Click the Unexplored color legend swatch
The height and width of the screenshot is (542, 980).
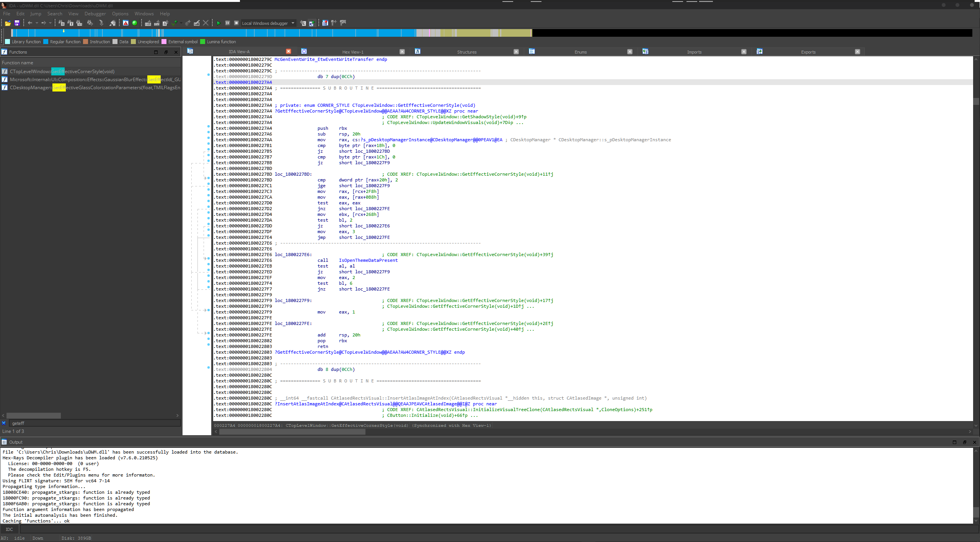[x=133, y=42]
